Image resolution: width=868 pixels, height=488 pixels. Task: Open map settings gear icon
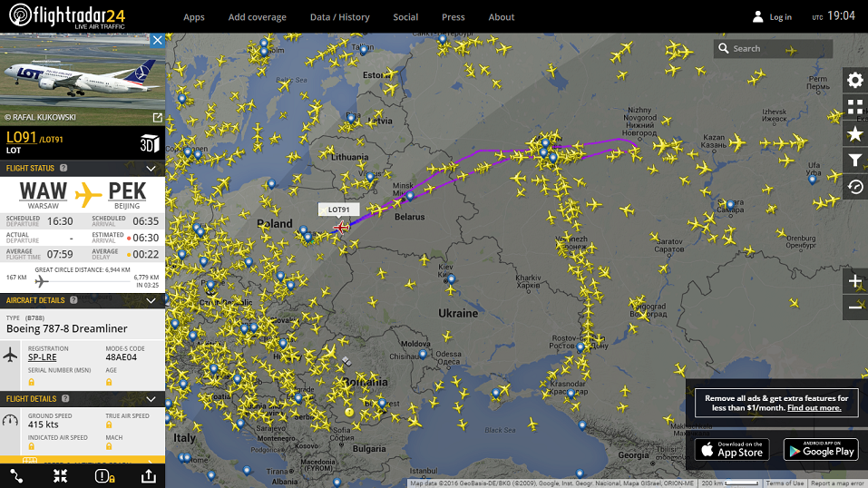click(854, 81)
